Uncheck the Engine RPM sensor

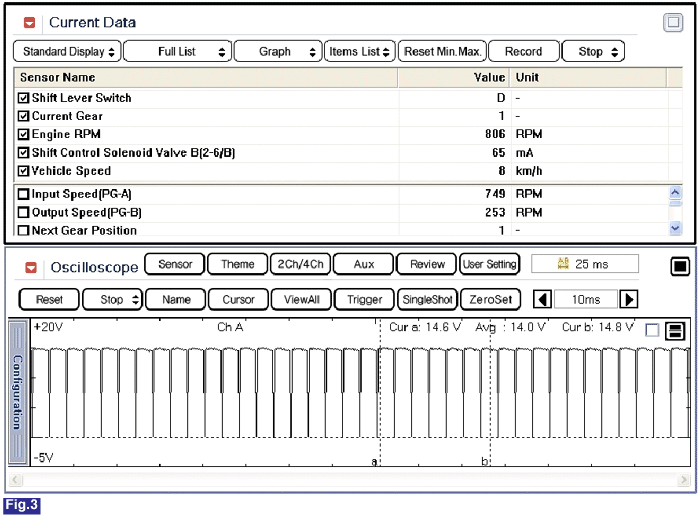(x=23, y=134)
